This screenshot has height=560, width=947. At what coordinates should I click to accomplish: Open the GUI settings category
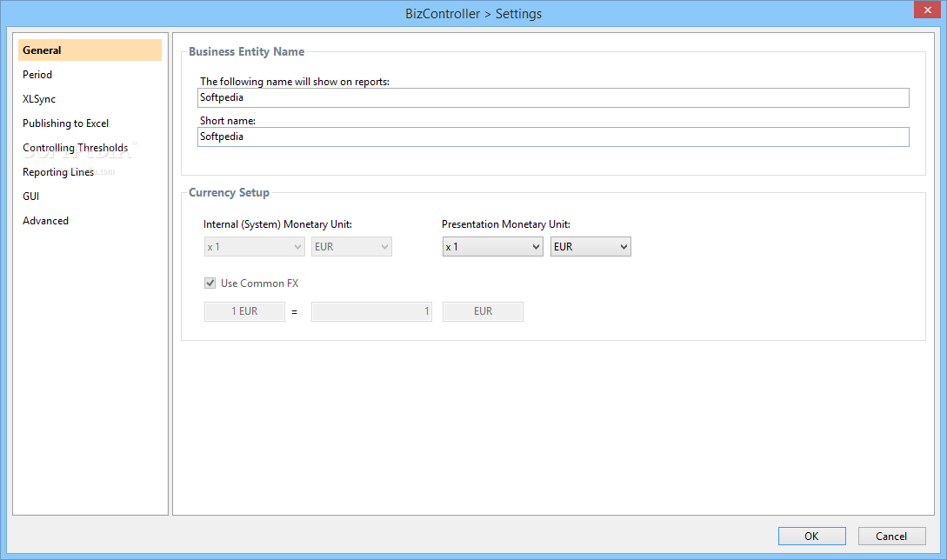[30, 197]
